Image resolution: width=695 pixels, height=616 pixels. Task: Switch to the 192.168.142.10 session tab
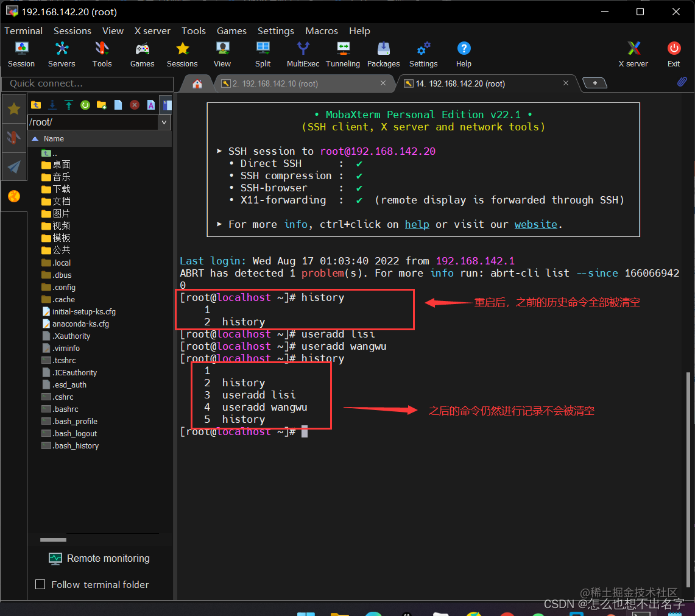[x=275, y=83]
